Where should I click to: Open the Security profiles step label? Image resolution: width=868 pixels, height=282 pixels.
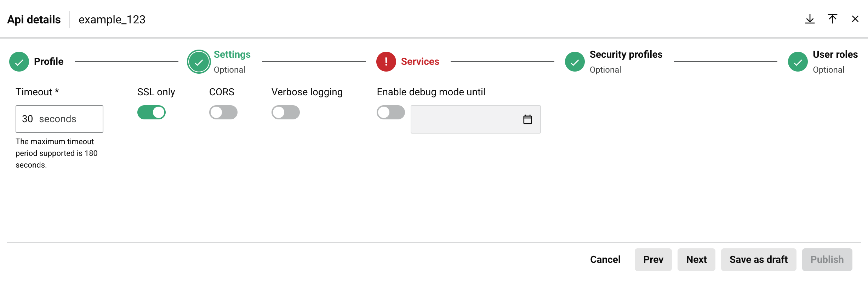pos(626,55)
